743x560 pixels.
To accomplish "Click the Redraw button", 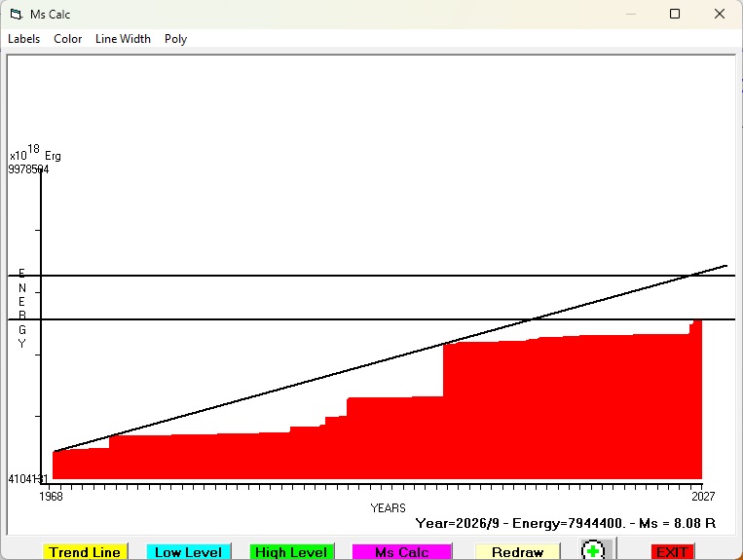I will tap(517, 552).
